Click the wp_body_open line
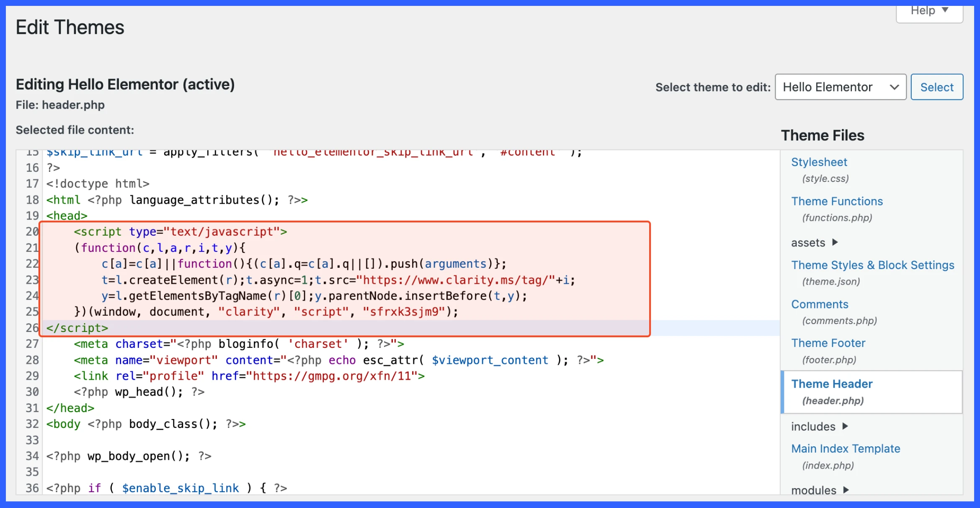980x508 pixels. coord(129,456)
